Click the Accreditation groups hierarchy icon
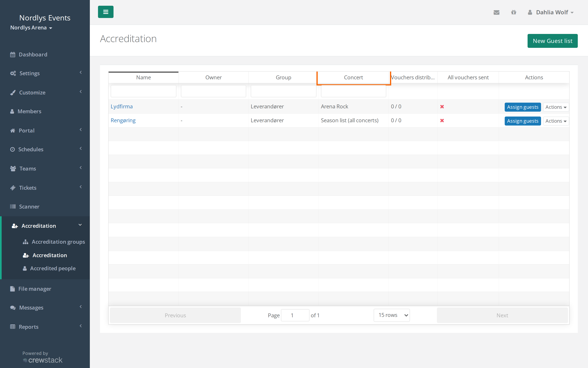Screen dimensions: 588x368 tap(26, 242)
